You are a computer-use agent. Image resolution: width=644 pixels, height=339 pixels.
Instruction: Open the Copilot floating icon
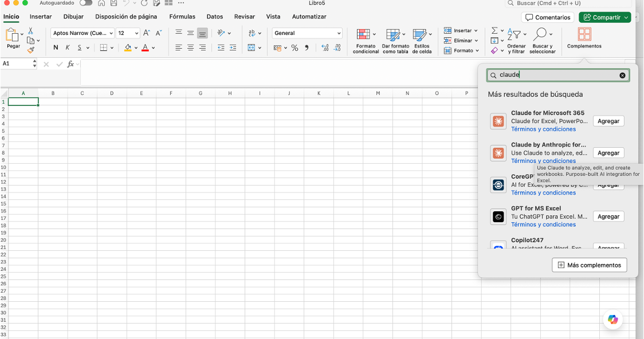613,320
